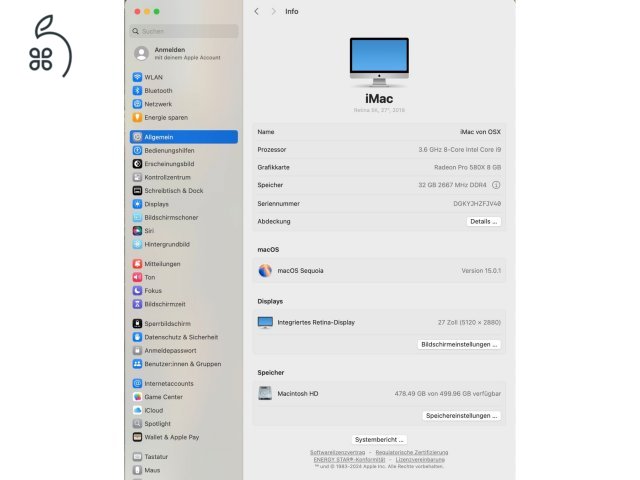640x480 pixels.
Task: Click the iMac computer image
Action: coord(379,62)
